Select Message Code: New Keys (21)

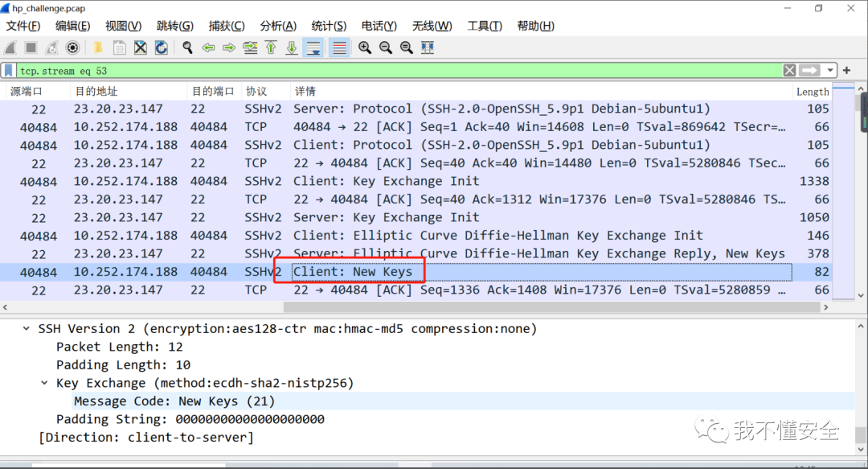click(174, 401)
